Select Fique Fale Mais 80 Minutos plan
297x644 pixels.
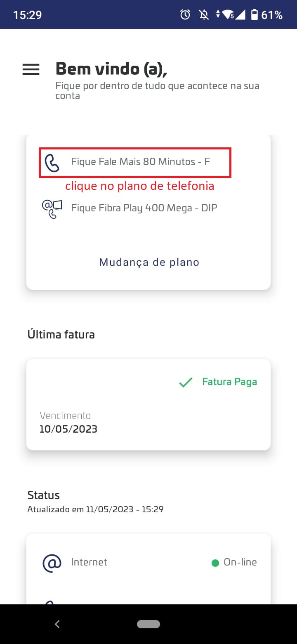(x=140, y=161)
